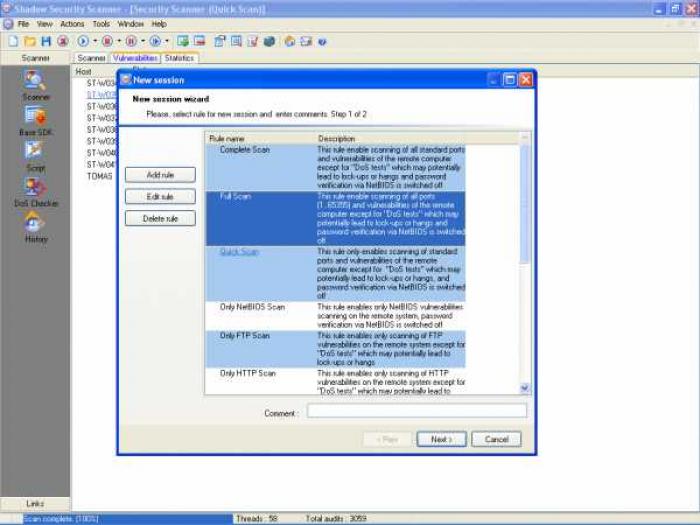700x525 pixels.
Task: Click the options window toolbar icon
Action: click(x=306, y=42)
